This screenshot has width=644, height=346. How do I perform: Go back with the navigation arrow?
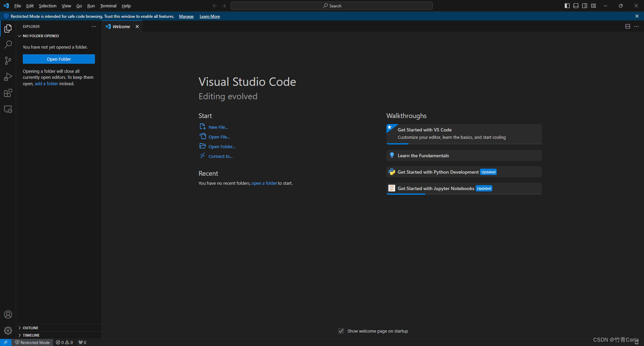click(215, 6)
